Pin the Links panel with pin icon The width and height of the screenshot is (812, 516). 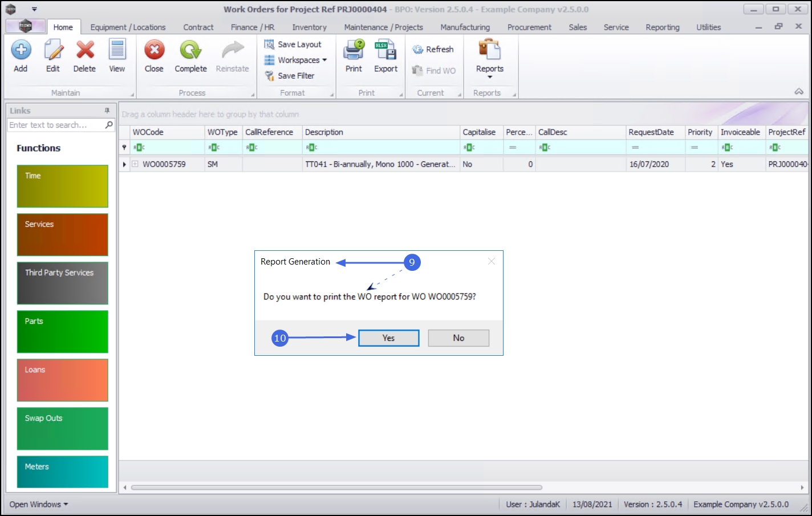[107, 111]
